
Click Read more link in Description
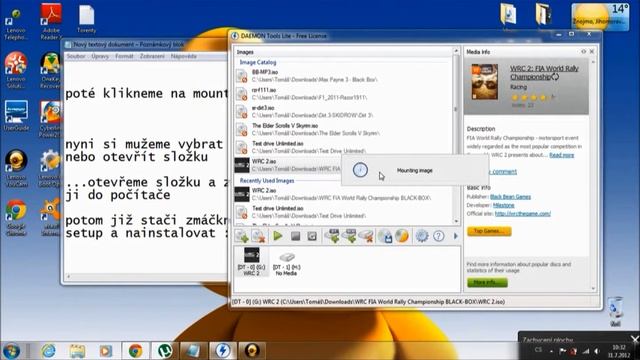point(561,155)
